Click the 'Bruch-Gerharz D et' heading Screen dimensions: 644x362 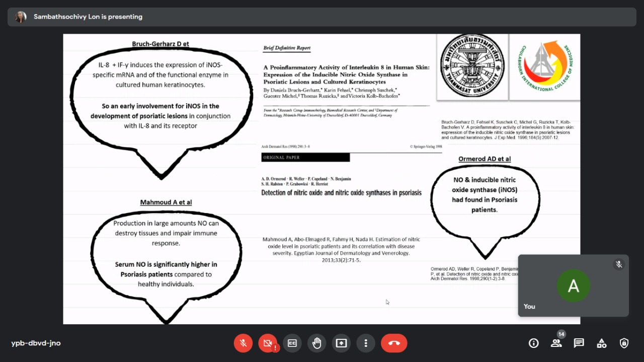[x=160, y=44]
